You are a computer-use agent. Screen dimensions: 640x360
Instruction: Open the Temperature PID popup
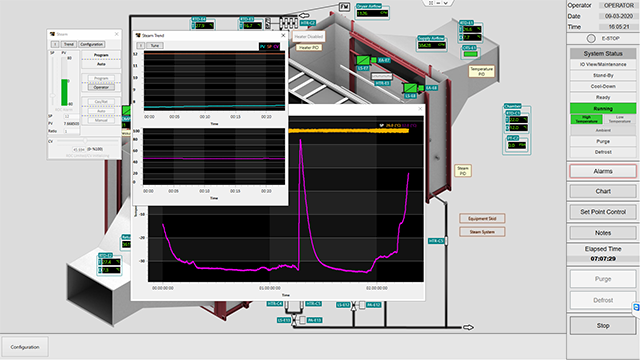[x=481, y=71]
